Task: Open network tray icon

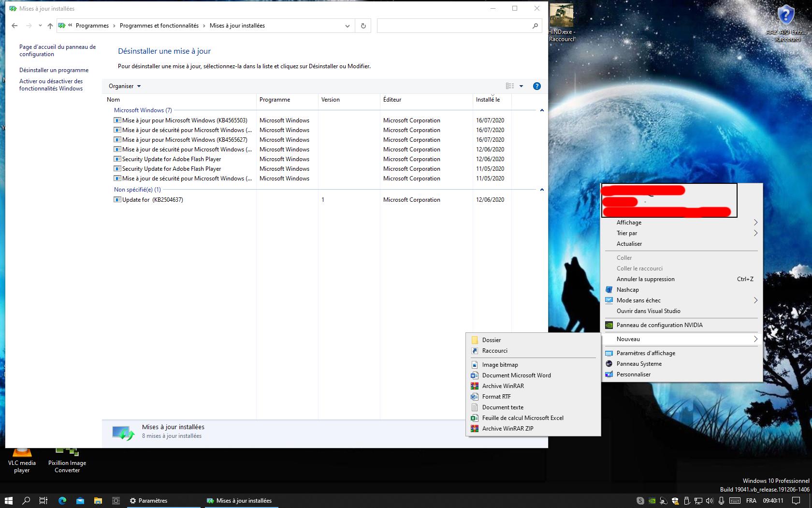Action: pyautogui.click(x=698, y=501)
